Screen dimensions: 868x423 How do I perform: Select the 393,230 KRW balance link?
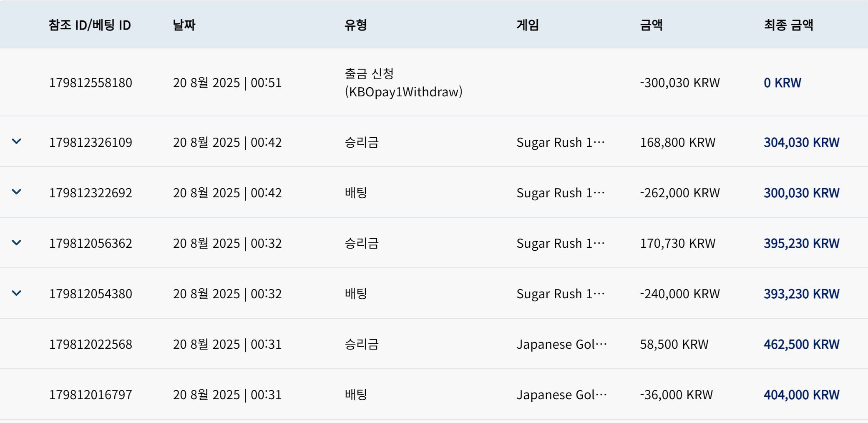point(801,294)
